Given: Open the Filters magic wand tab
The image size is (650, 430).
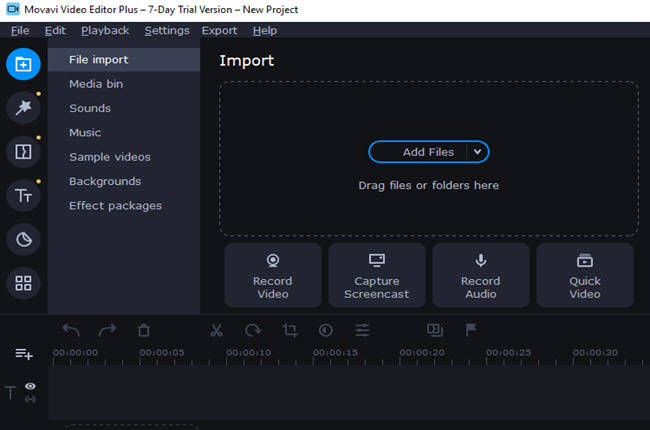Looking at the screenshot, I should click(x=23, y=108).
